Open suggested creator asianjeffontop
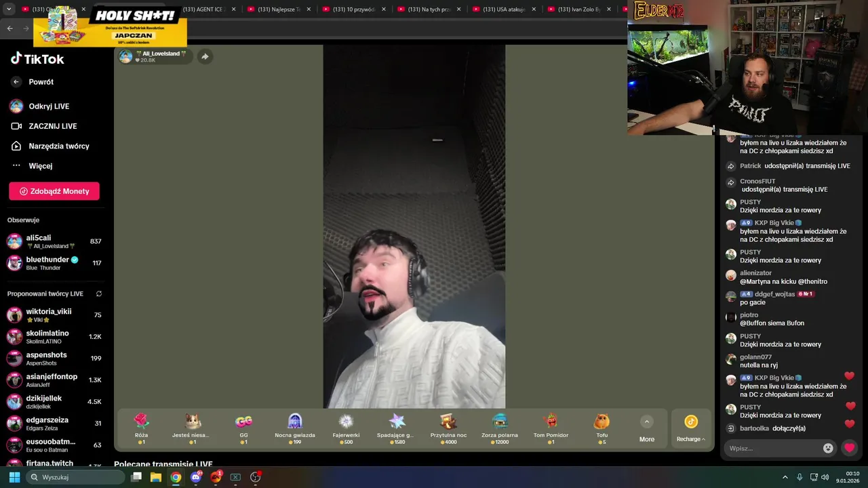 click(x=54, y=380)
